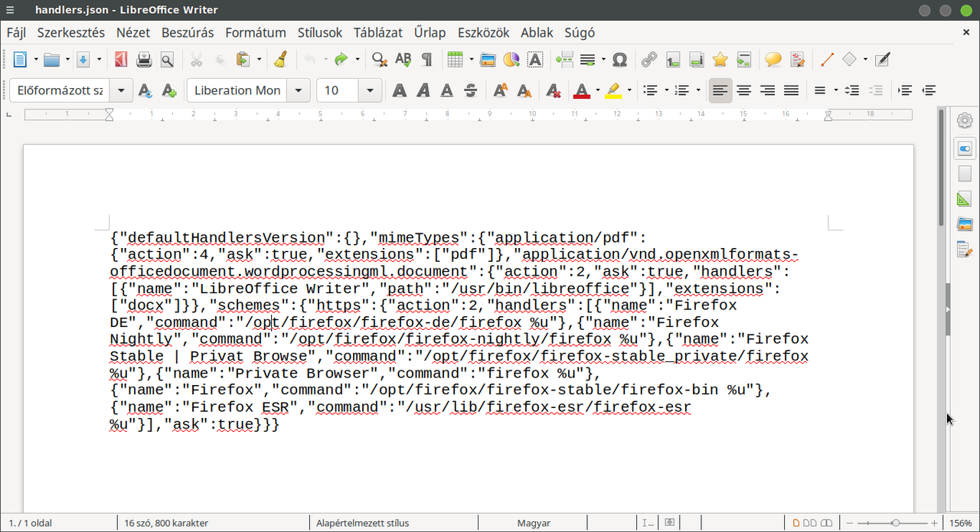Insert a comment bubble
Screen dimensions: 980x532
click(774, 59)
